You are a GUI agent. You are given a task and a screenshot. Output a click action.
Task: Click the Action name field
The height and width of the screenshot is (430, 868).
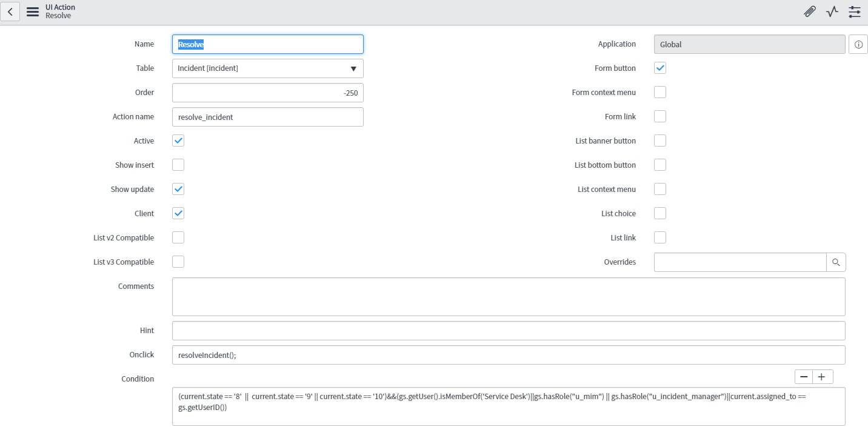pyautogui.click(x=268, y=117)
